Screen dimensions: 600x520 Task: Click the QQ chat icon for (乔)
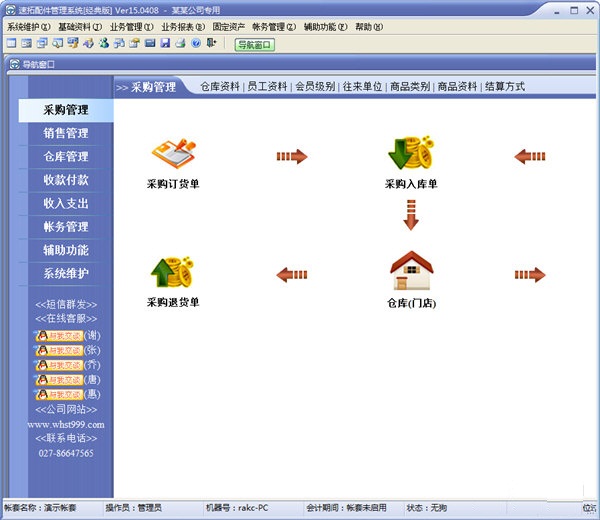point(59,365)
